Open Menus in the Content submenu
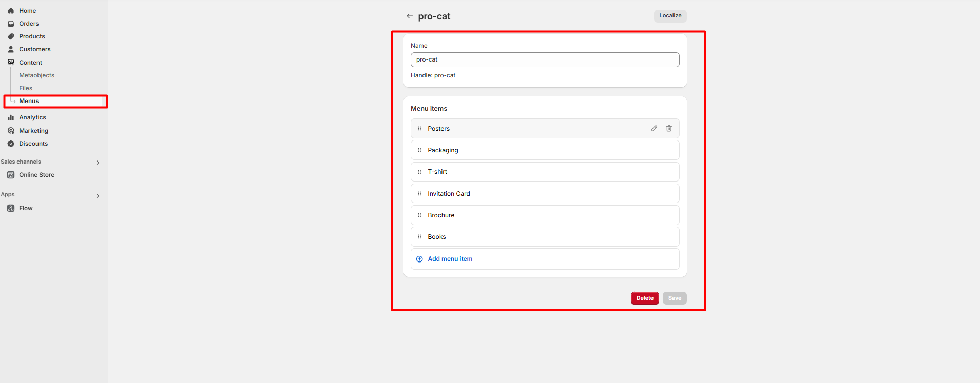980x383 pixels. point(29,101)
